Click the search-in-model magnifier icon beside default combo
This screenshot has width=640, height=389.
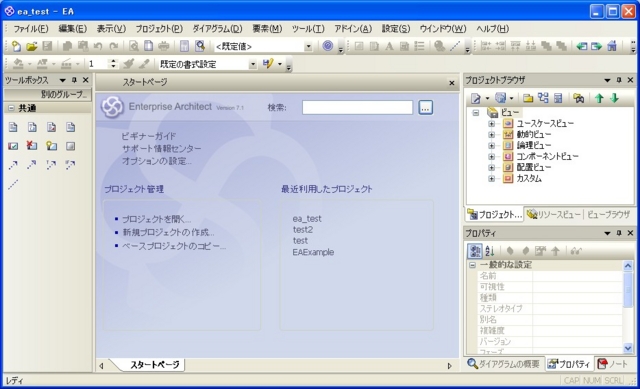[x=200, y=46]
